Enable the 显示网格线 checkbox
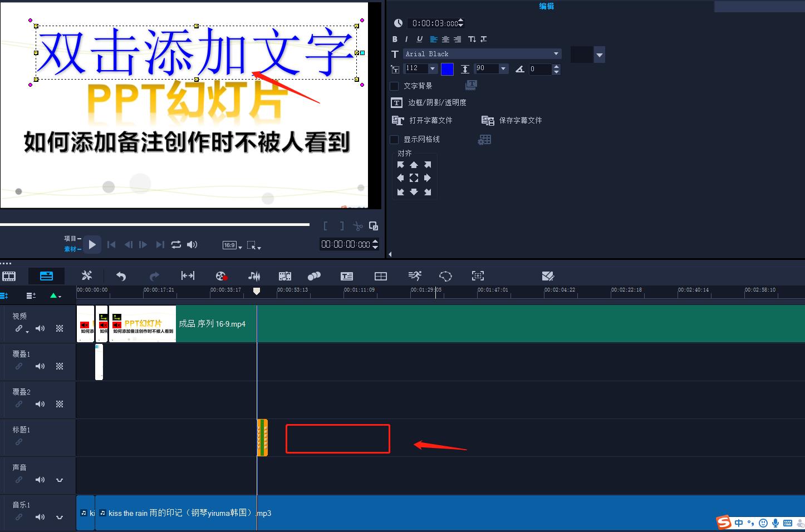Image resolution: width=805 pixels, height=532 pixels. point(394,139)
